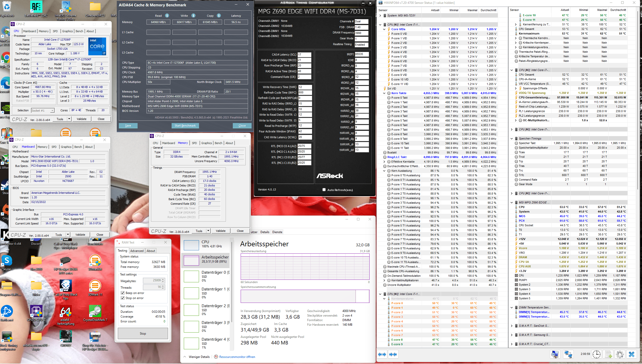The height and width of the screenshot is (364, 642).
Task: Expand the Kerntaktmultiplikatoren node
Action: click(x=384, y=280)
